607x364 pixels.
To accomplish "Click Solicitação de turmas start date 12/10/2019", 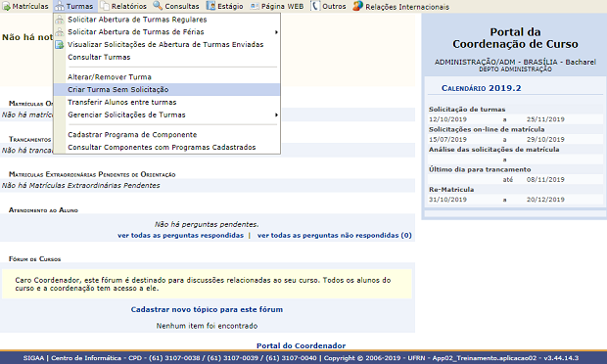I will [x=447, y=119].
